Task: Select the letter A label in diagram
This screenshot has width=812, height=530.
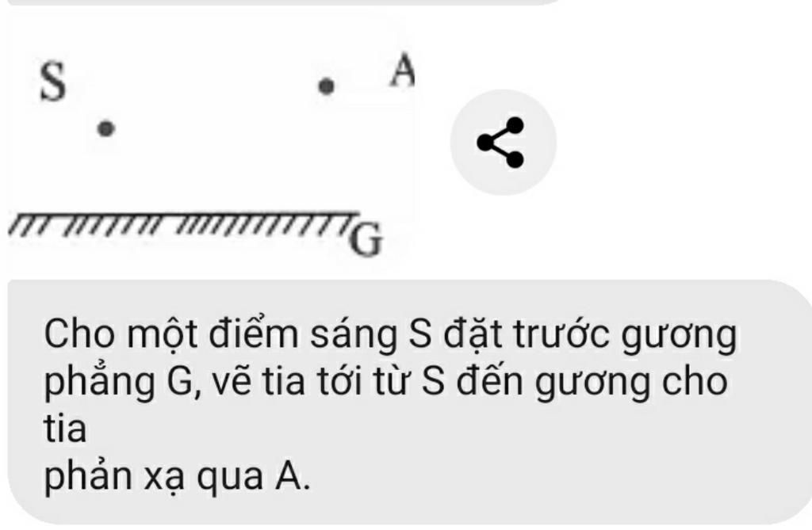Action: (x=402, y=71)
